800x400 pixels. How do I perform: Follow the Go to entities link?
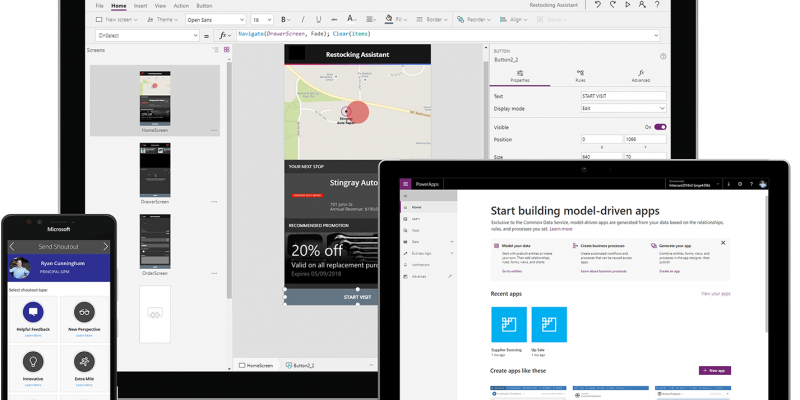512,271
